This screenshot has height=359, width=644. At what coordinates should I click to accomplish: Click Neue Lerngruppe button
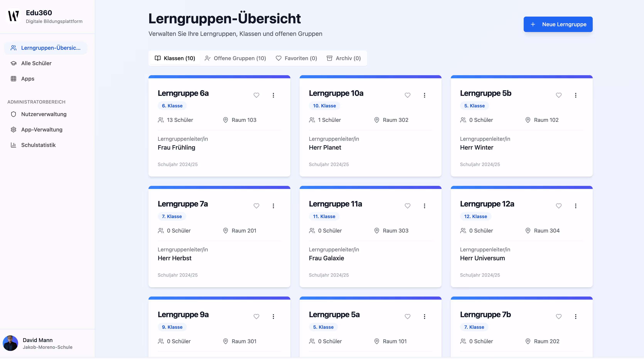[x=558, y=24]
